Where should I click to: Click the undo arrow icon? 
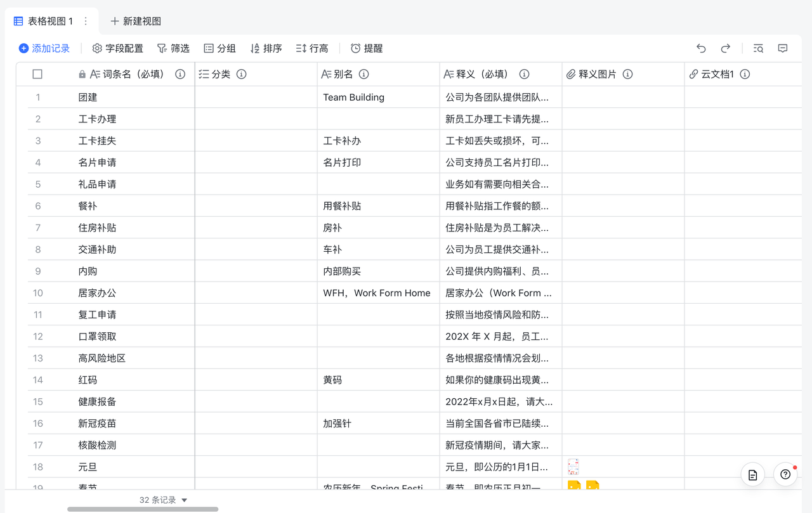click(701, 48)
